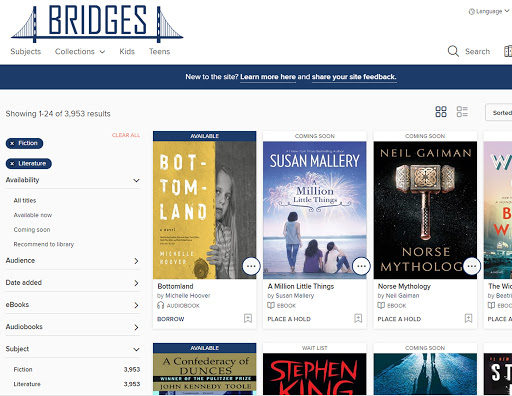
Task: Select Fiction under Subject filter list
Action: pos(23,369)
